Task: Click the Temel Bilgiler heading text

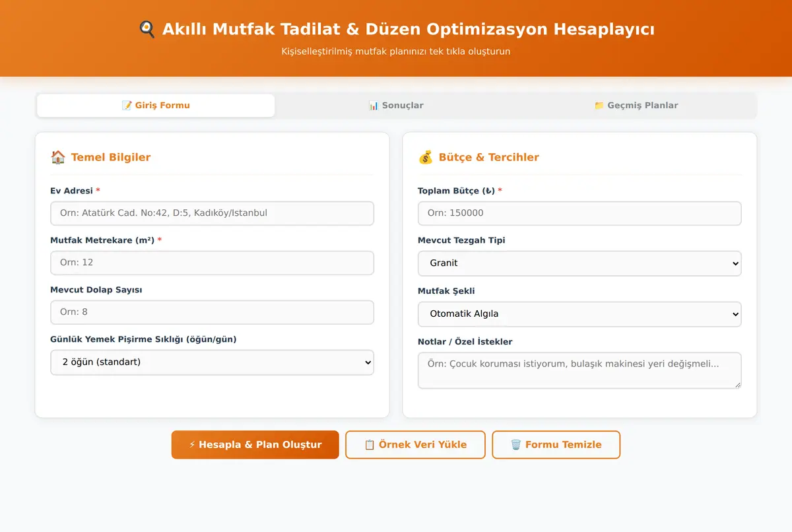Action: 111,157
